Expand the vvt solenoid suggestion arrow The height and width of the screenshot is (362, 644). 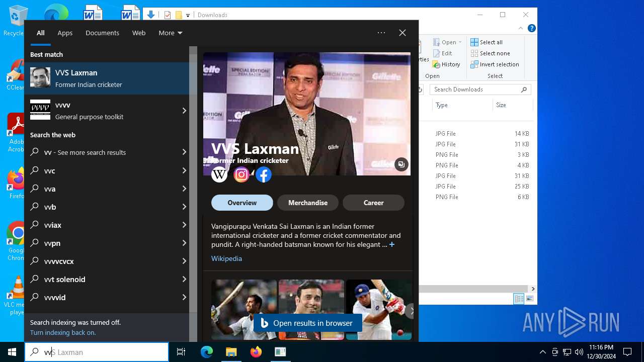[x=184, y=280]
